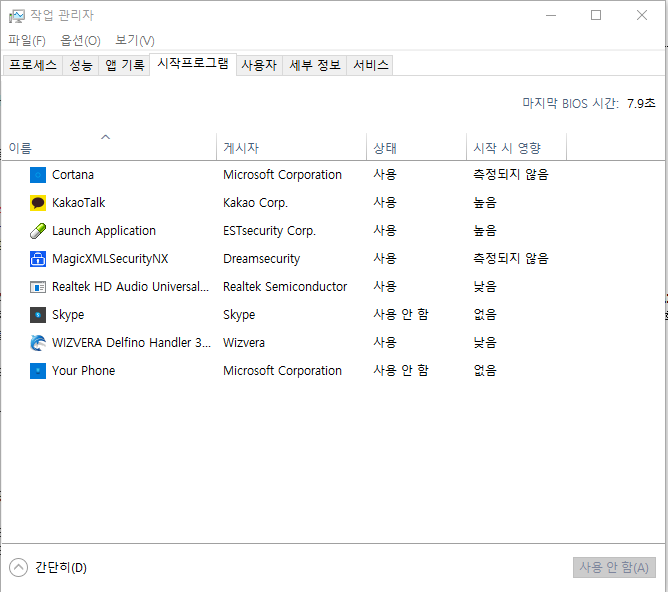
Task: Click the 사용 안 함(A) button
Action: [614, 568]
